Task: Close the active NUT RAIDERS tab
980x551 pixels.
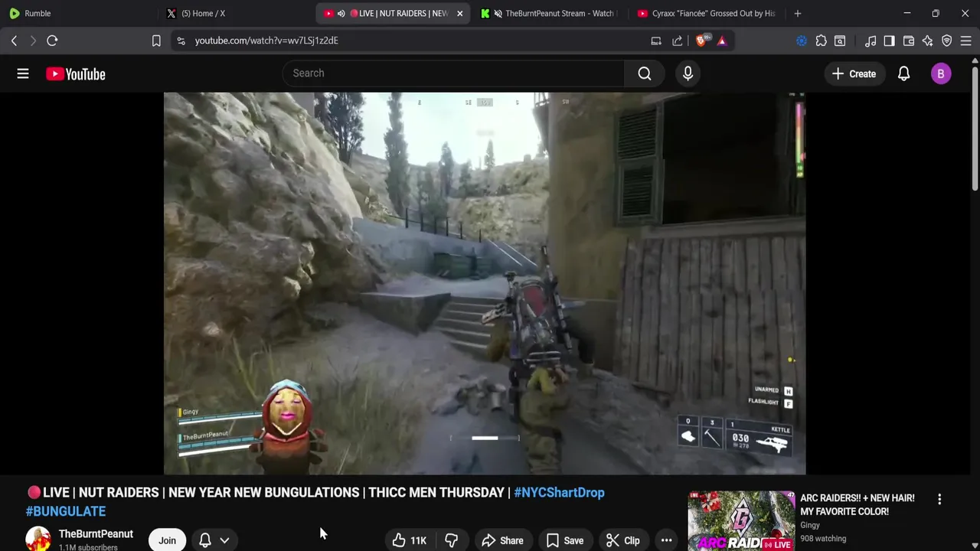Action: [459, 13]
